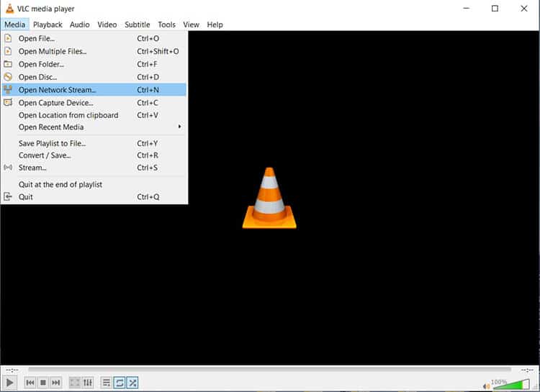Open the Subtitle menu
The width and height of the screenshot is (540, 392).
137,24
